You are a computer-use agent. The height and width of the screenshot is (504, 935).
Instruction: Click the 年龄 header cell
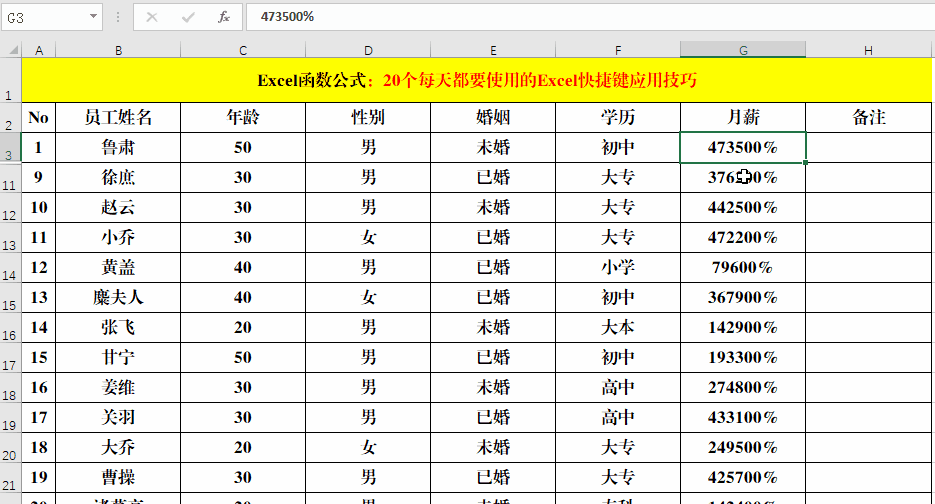coord(243,118)
